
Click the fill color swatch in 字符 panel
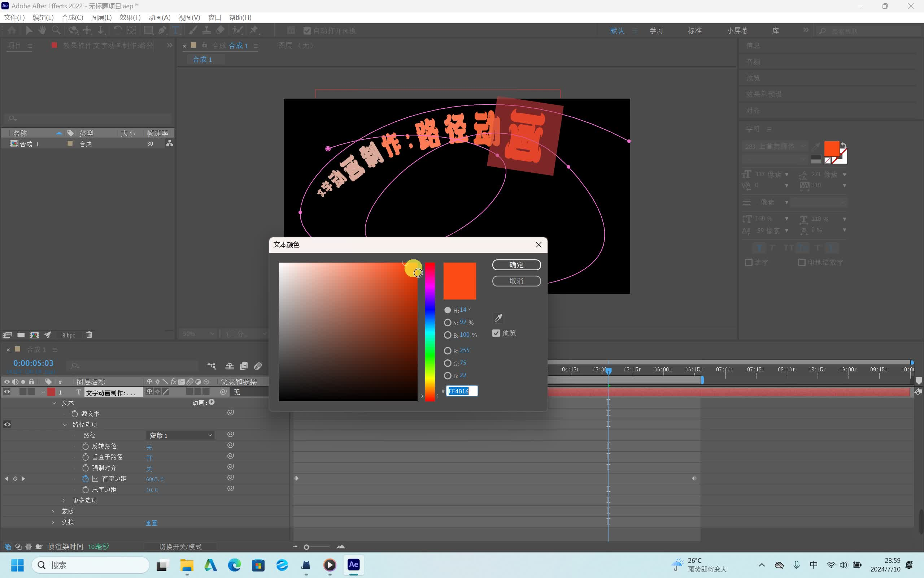[x=831, y=148]
